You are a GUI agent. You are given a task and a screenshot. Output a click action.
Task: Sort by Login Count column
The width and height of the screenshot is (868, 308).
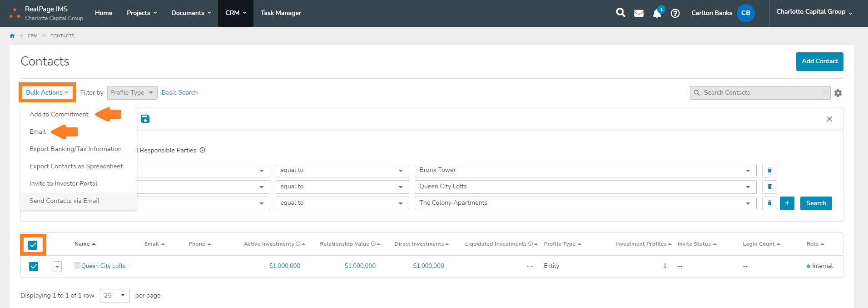point(761,244)
